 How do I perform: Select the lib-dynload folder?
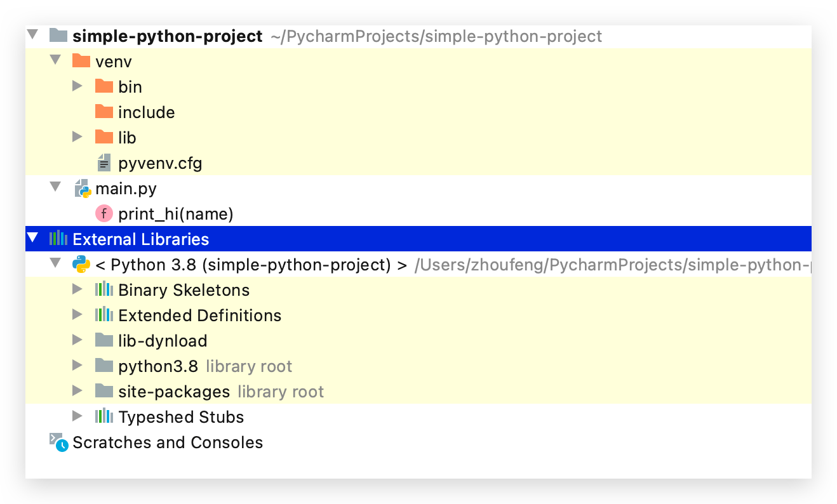point(163,340)
